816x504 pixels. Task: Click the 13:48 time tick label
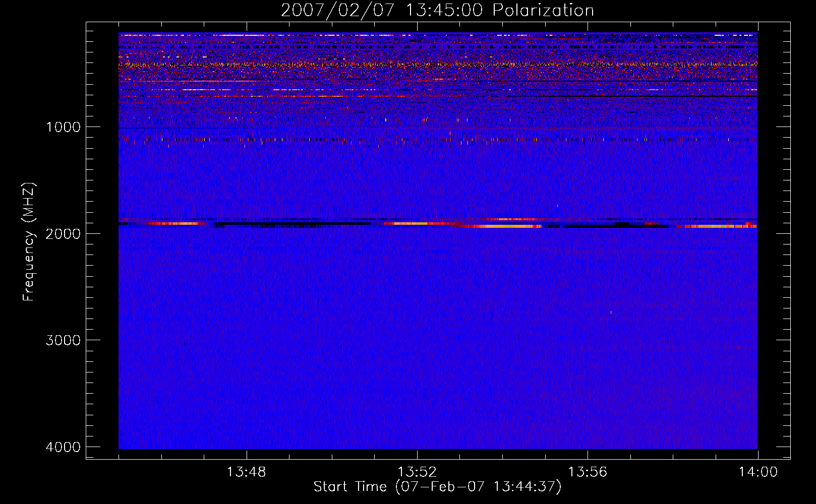tap(246, 472)
